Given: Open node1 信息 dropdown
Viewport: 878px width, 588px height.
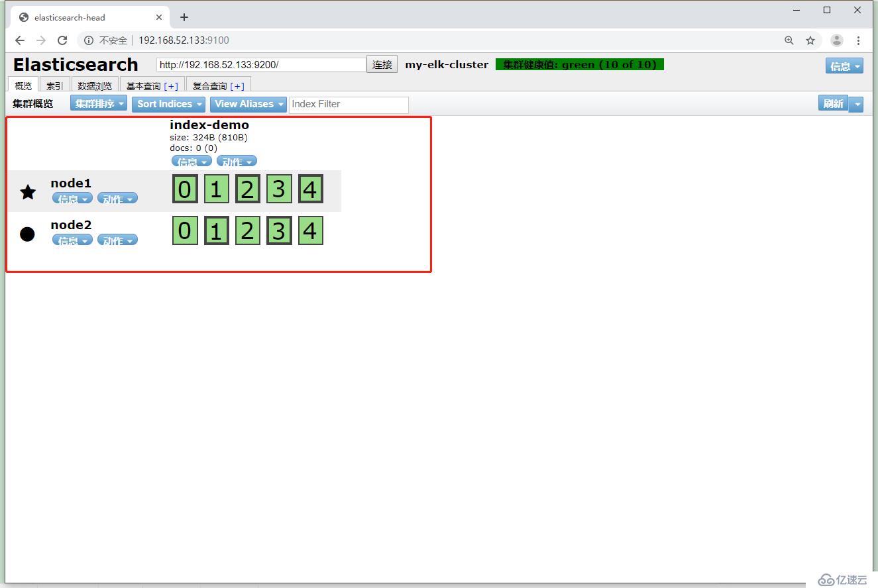Looking at the screenshot, I should pyautogui.click(x=72, y=199).
